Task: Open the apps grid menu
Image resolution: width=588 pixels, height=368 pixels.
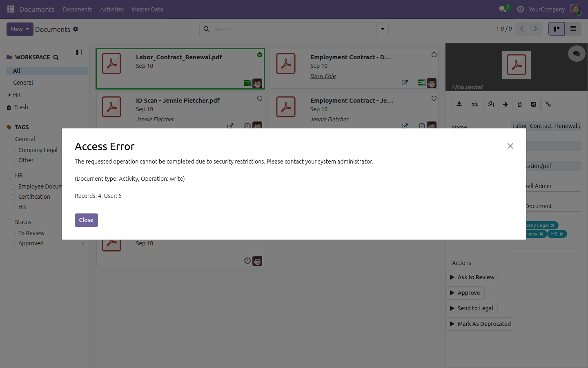Action: 11,9
